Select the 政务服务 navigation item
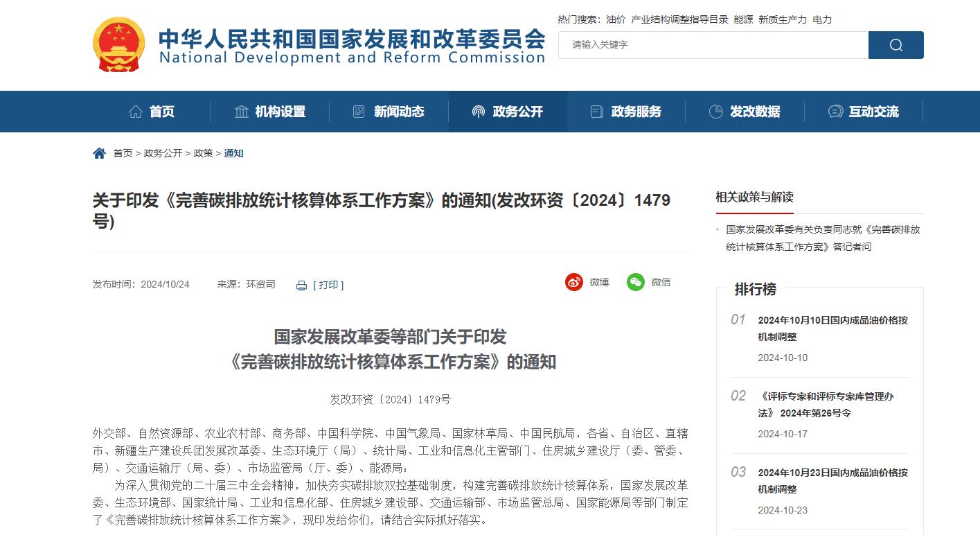Image resolution: width=980 pixels, height=535 pixels. pyautogui.click(x=626, y=112)
